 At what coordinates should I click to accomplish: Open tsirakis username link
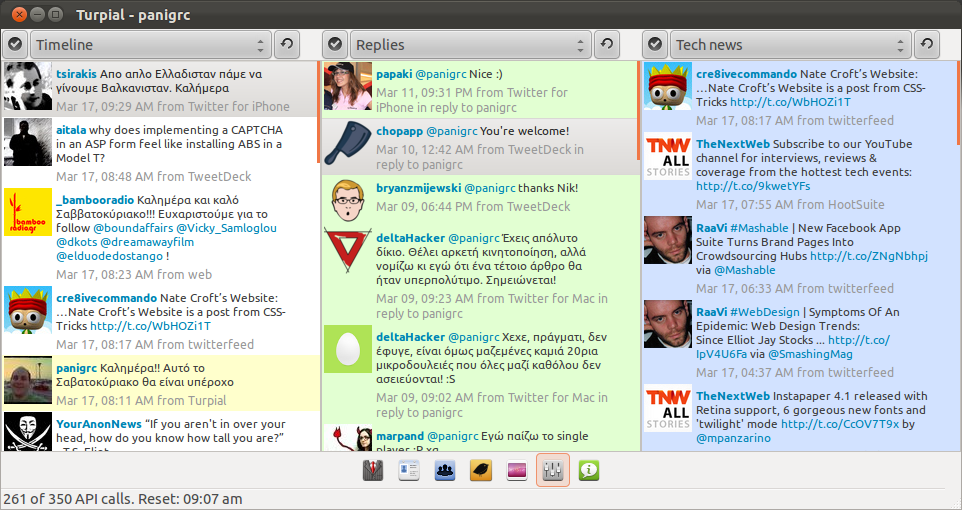(76, 74)
